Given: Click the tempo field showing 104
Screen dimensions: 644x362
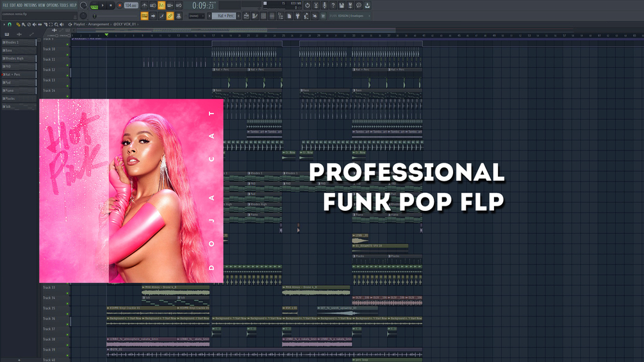Looking at the screenshot, I should click(131, 5).
